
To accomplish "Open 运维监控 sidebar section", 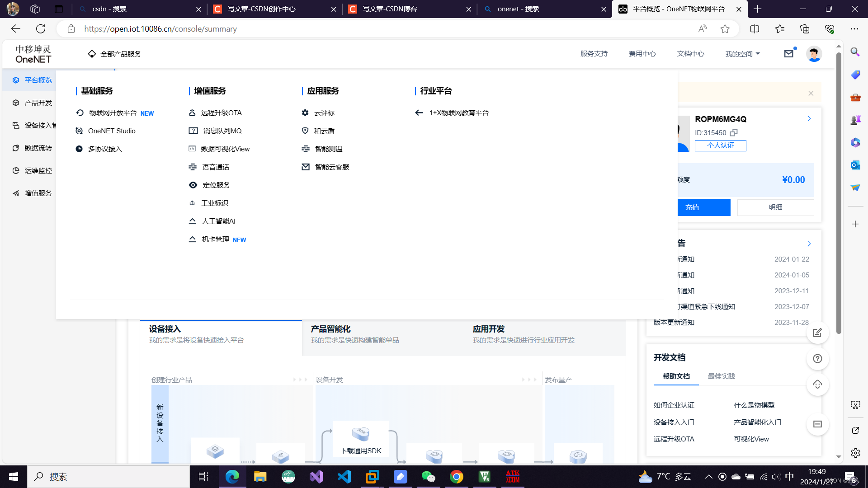I will point(38,170).
